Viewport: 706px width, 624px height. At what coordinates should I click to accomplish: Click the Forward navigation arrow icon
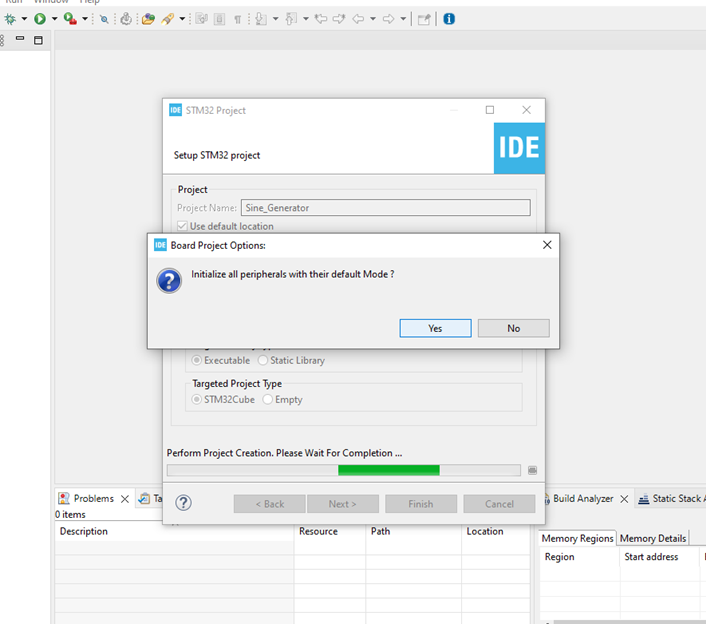pos(388,19)
